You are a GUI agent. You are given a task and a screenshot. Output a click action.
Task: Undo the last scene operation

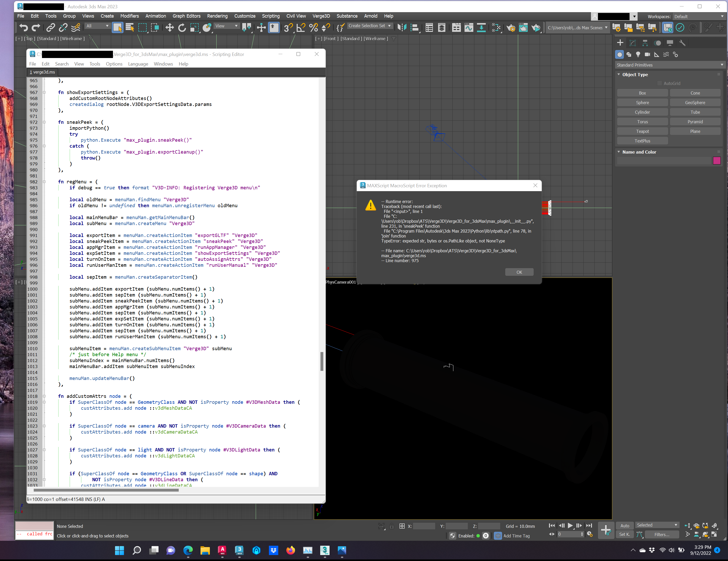point(23,28)
